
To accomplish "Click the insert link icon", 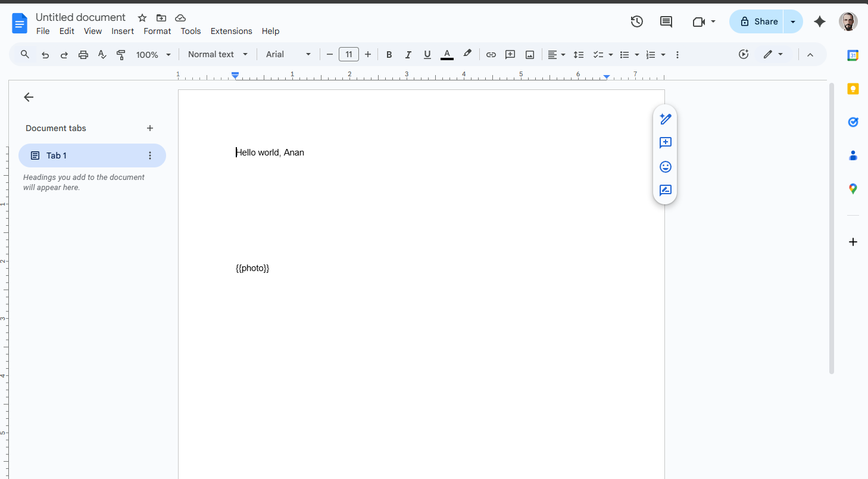I will pos(491,54).
